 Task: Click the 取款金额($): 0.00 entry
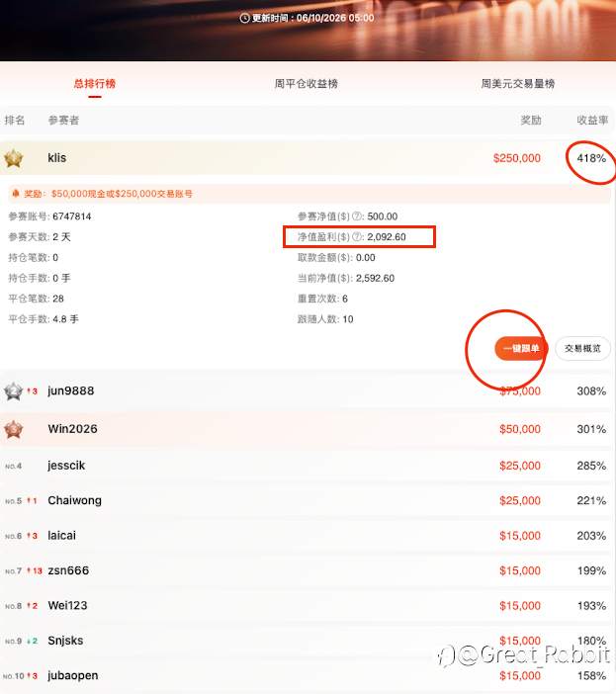336,258
